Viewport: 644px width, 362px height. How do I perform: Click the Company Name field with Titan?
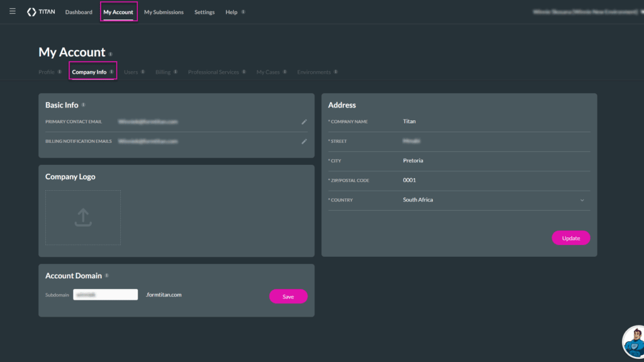[496, 122]
